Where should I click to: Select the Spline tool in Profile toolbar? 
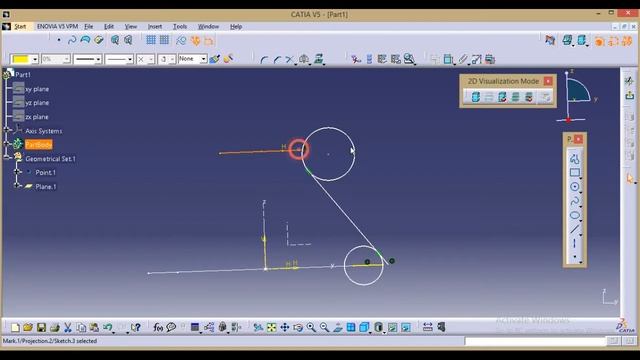tap(574, 201)
